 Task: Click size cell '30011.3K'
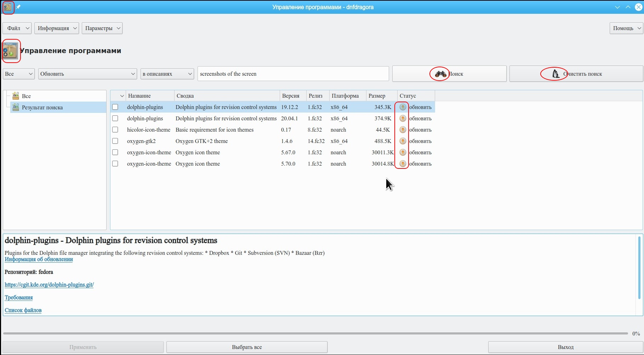(383, 152)
